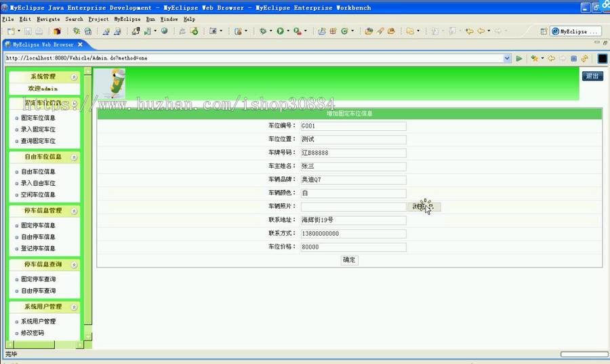Screen dimensions: 610x364
Task: Click the 联系方式 phone number field
Action: coord(353,234)
